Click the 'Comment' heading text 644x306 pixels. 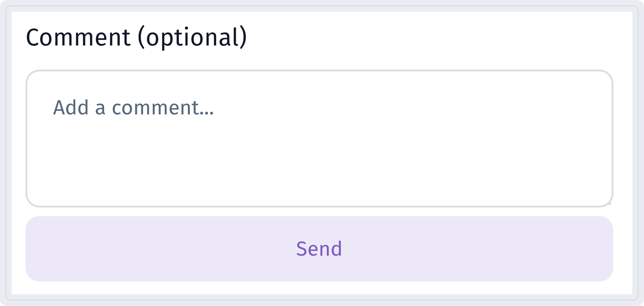(x=78, y=37)
